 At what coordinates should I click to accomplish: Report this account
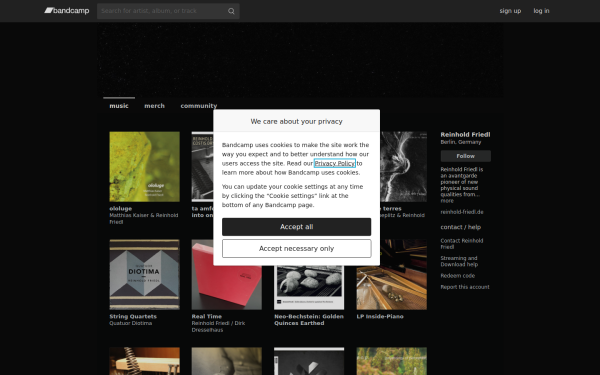[465, 287]
